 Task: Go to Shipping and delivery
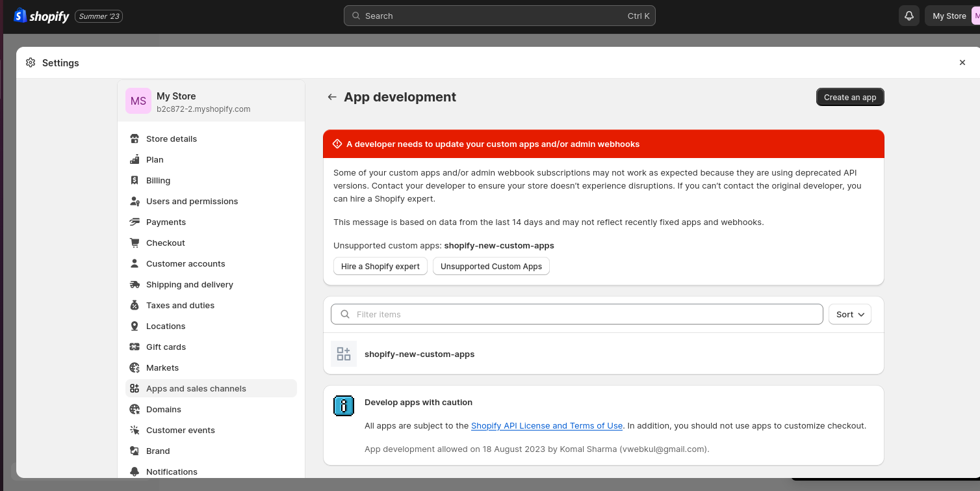pos(211,284)
